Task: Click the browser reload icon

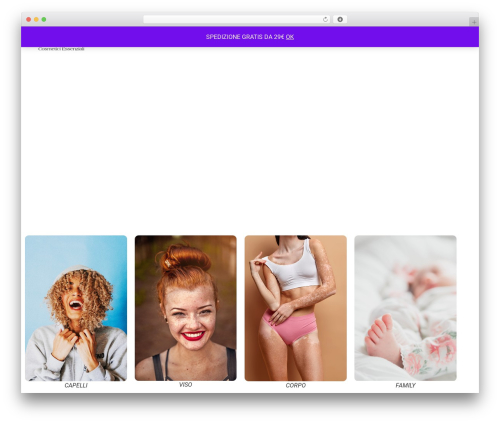Action: [x=325, y=19]
